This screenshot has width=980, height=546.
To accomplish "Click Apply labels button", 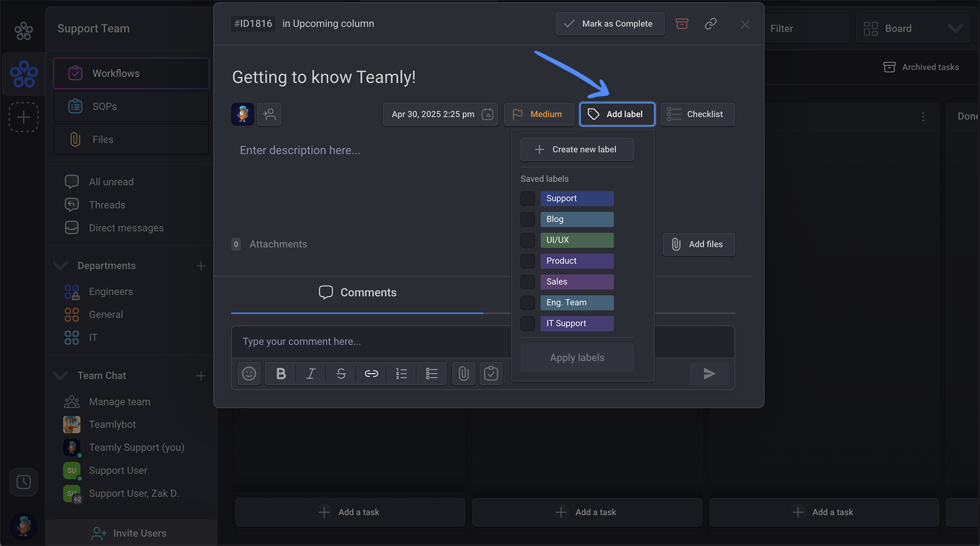I will tap(577, 358).
